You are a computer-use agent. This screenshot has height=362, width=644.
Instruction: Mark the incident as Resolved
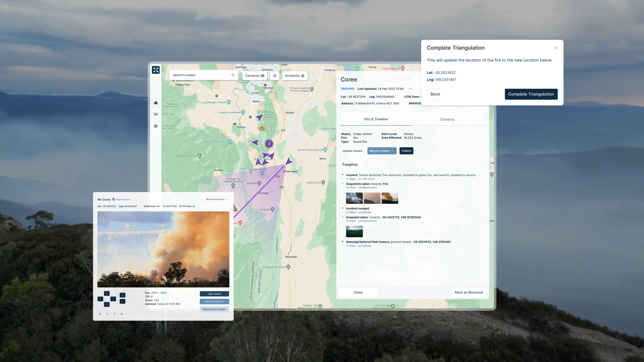pyautogui.click(x=469, y=292)
